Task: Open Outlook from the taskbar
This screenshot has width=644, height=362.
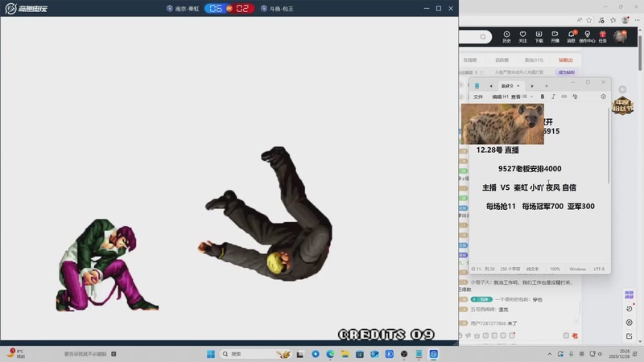Action: point(374,354)
